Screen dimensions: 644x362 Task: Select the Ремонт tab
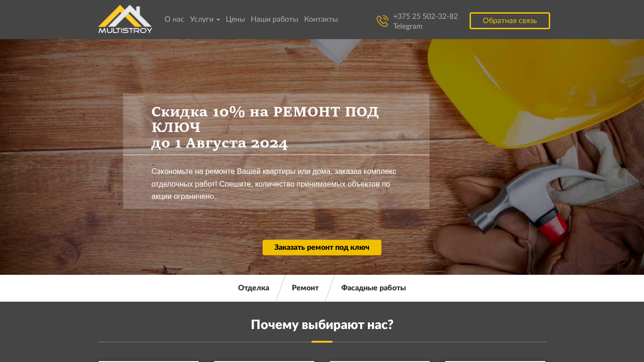305,288
